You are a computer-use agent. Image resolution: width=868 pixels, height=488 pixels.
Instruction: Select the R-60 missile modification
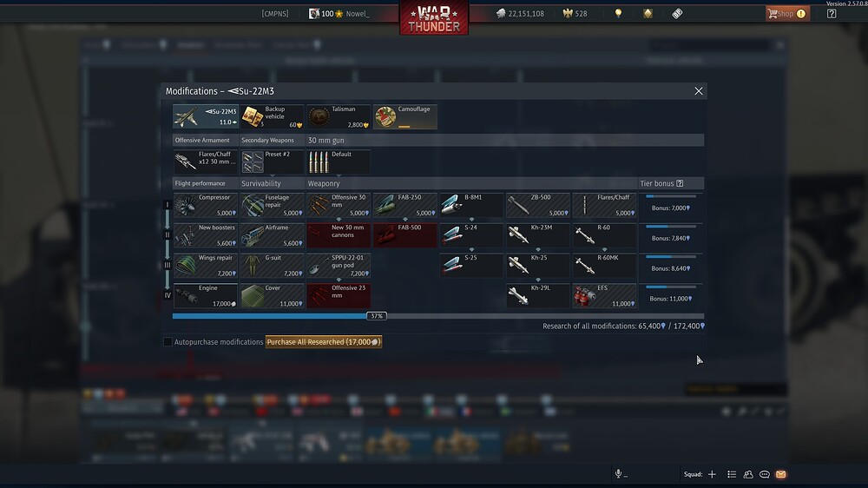(x=604, y=235)
